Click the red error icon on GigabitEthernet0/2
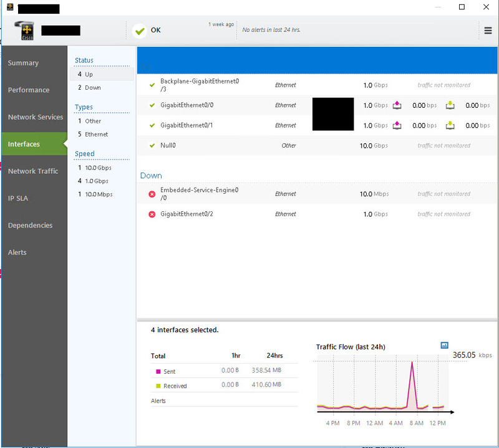 [x=152, y=214]
